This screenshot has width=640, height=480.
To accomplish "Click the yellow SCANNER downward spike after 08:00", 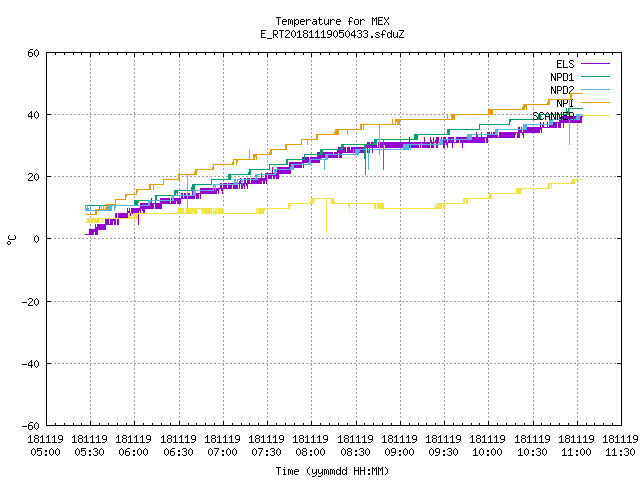I will click(326, 216).
